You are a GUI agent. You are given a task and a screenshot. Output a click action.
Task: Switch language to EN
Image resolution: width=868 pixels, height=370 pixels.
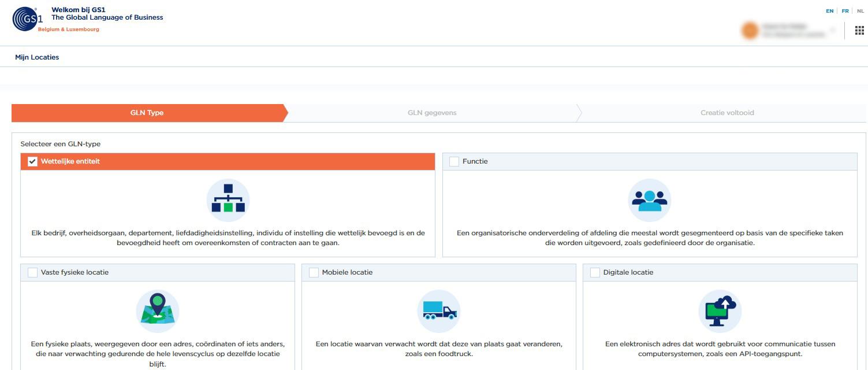coord(829,11)
